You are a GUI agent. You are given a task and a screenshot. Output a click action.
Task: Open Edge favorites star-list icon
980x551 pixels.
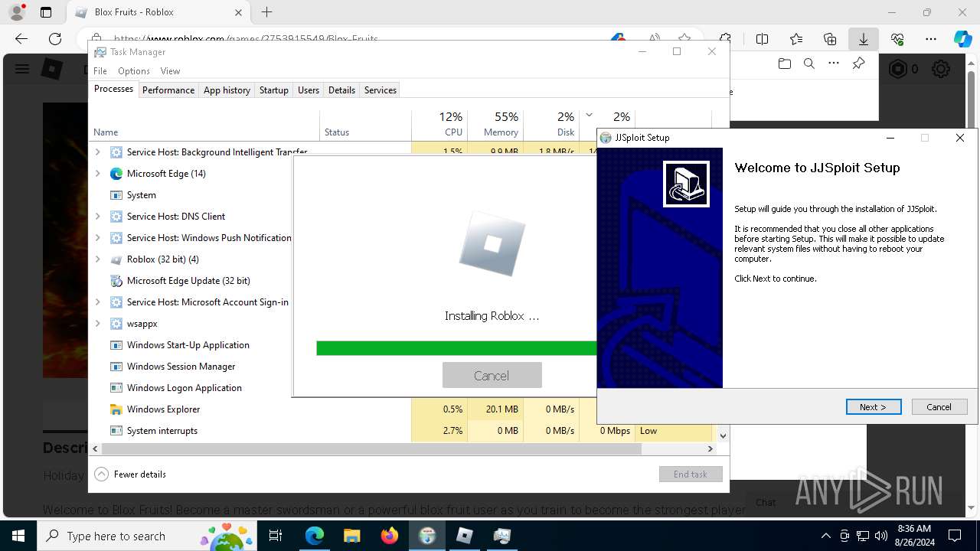click(796, 39)
